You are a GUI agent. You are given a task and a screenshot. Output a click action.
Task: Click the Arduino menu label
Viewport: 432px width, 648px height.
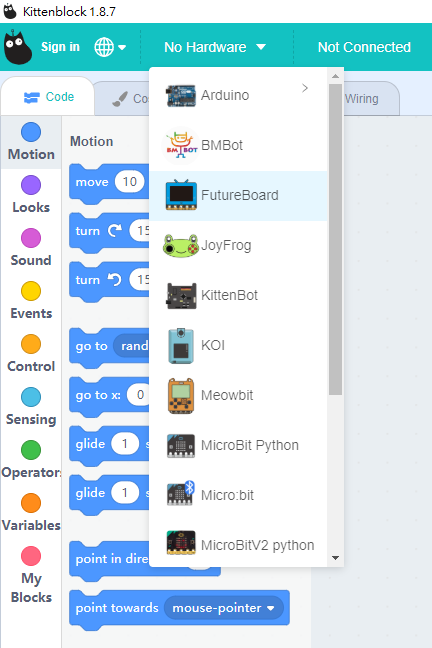[225, 95]
